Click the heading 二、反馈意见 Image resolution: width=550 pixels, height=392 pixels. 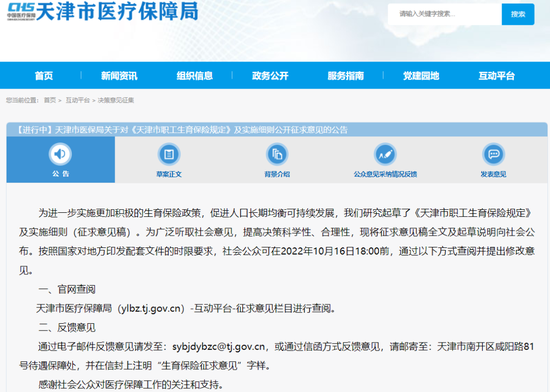pyautogui.click(x=67, y=328)
